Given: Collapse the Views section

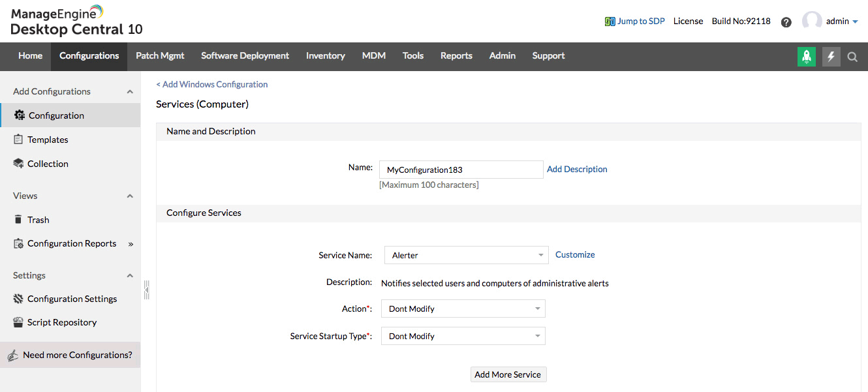Looking at the screenshot, I should (129, 196).
